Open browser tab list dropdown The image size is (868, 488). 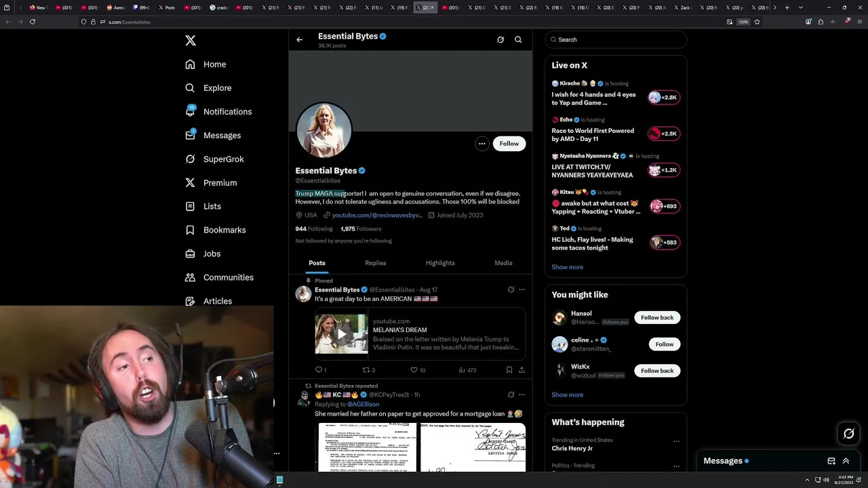click(801, 7)
